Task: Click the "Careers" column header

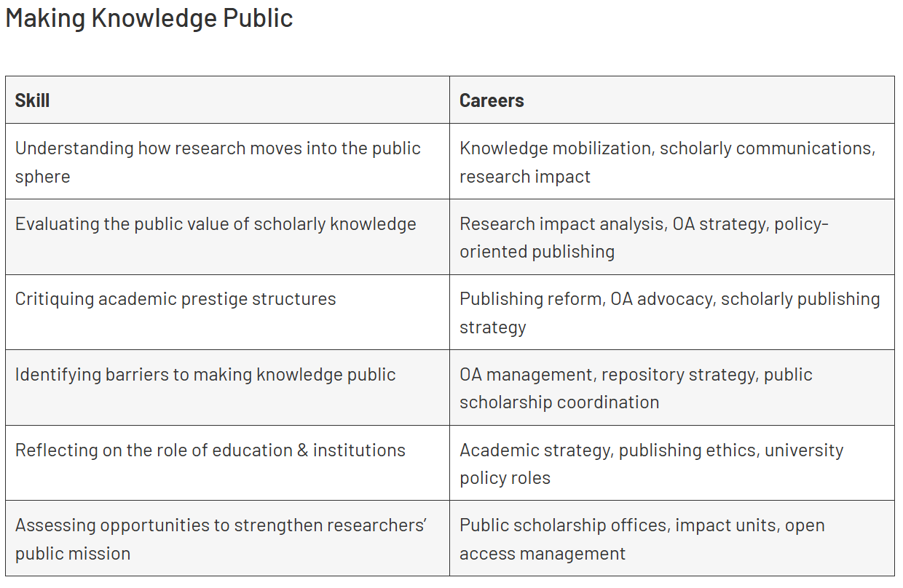Action: coord(492,100)
